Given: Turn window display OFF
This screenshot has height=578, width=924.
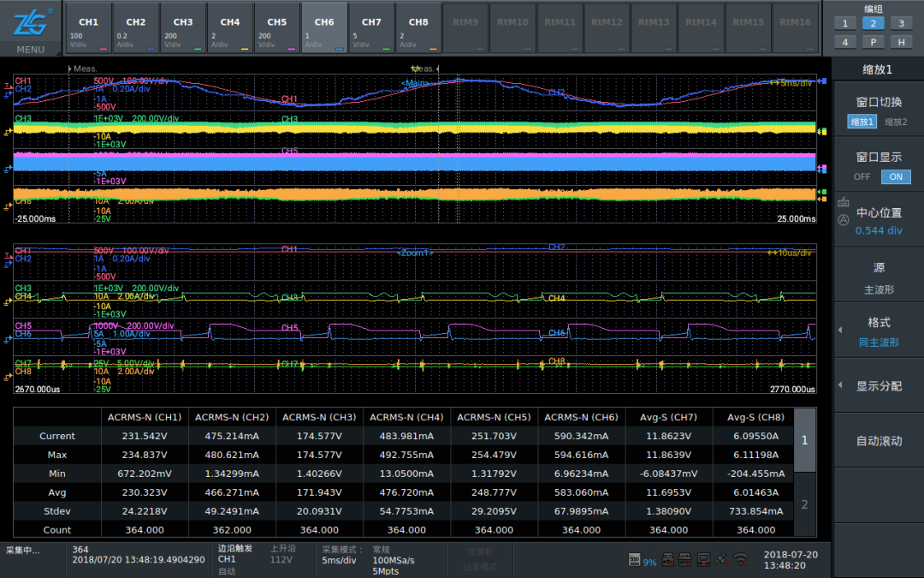Looking at the screenshot, I should click(862, 176).
